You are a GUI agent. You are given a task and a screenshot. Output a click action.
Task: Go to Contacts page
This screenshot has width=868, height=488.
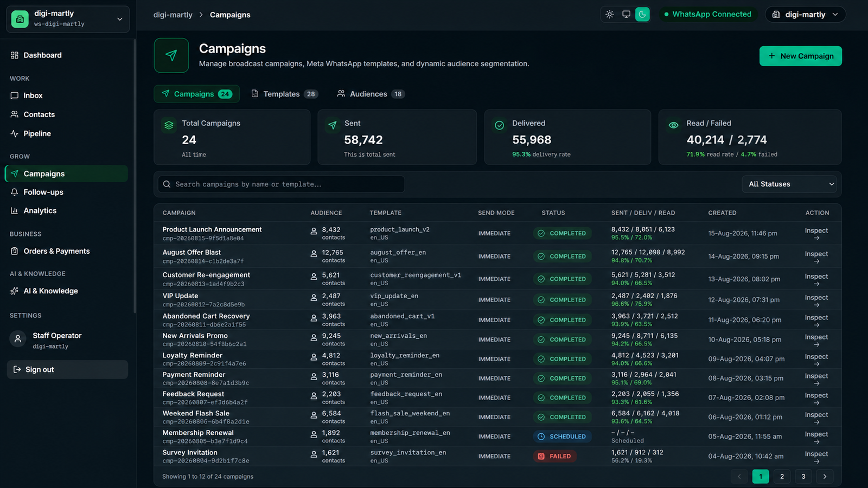tap(68, 114)
